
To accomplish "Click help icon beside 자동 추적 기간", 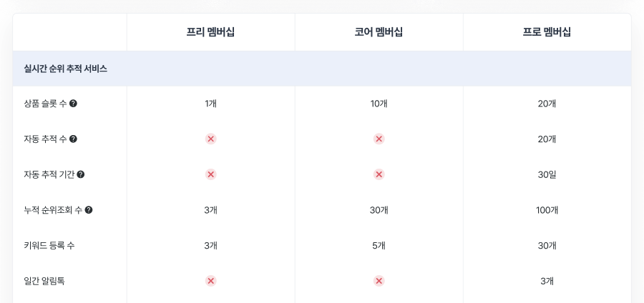I will coord(81,174).
